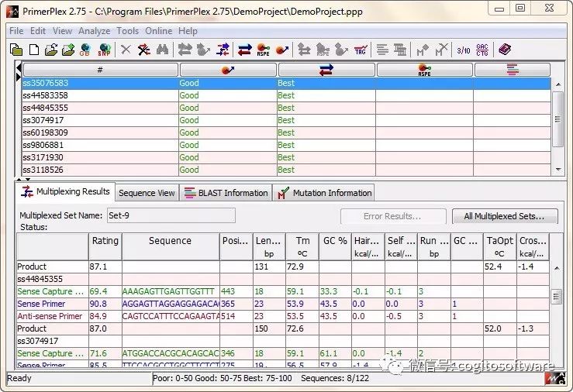Open the View menu
This screenshot has height=392, width=573.
pos(62,31)
